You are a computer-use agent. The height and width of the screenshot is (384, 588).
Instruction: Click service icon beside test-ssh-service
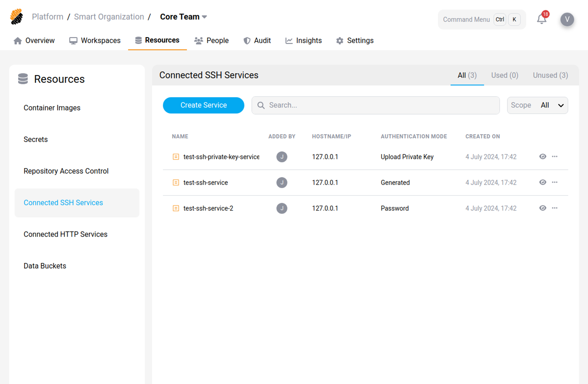click(176, 182)
